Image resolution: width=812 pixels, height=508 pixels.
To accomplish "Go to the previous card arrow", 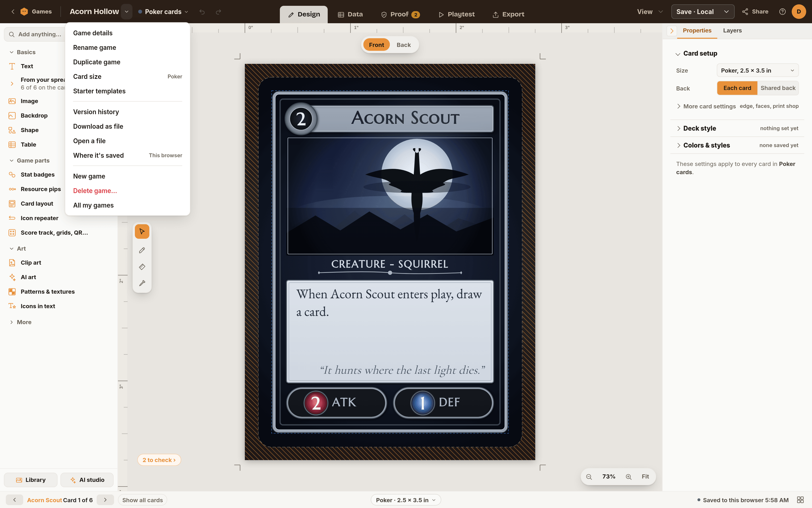I will (x=14, y=500).
